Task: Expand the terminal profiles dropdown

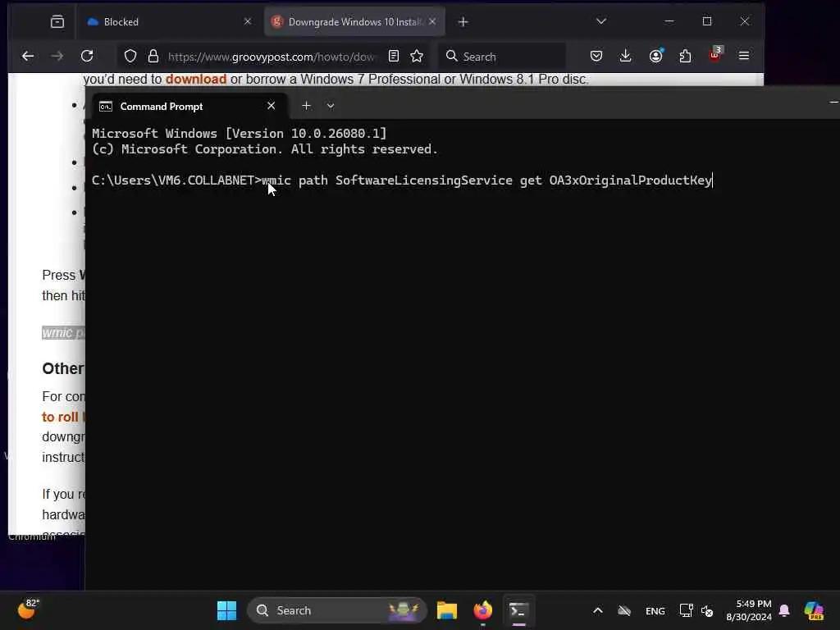Action: [x=331, y=106]
